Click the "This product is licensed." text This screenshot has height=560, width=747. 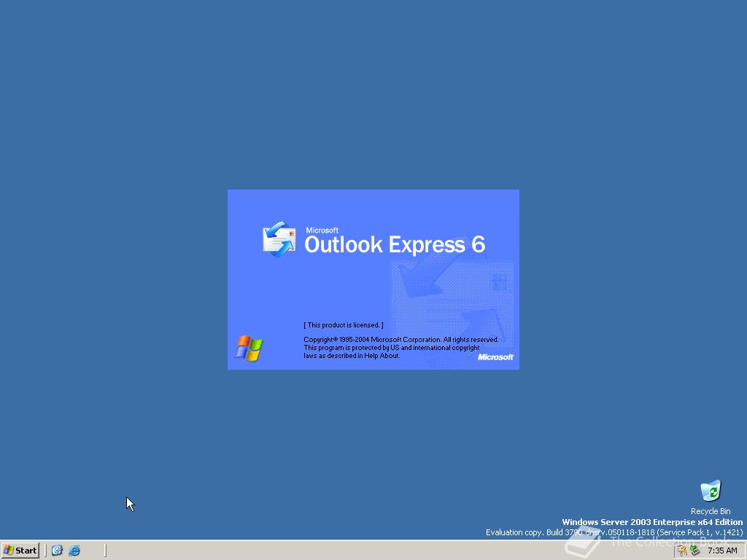(344, 325)
